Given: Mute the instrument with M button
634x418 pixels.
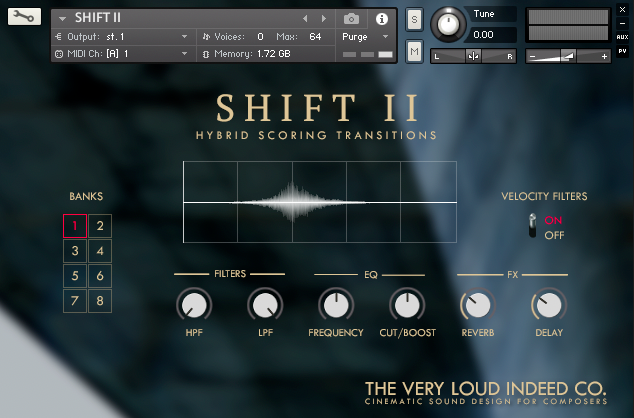Looking at the screenshot, I should tap(414, 51).
